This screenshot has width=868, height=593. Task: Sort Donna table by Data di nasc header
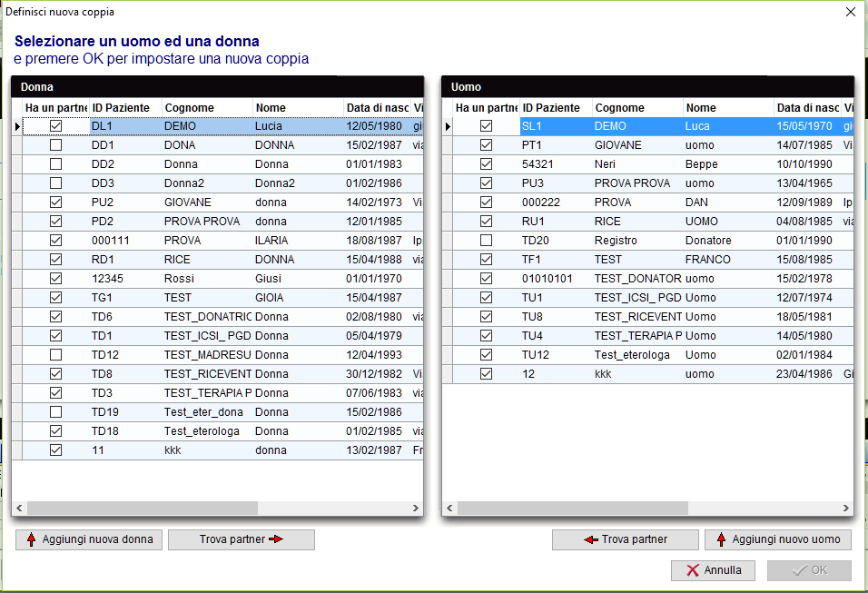377,108
